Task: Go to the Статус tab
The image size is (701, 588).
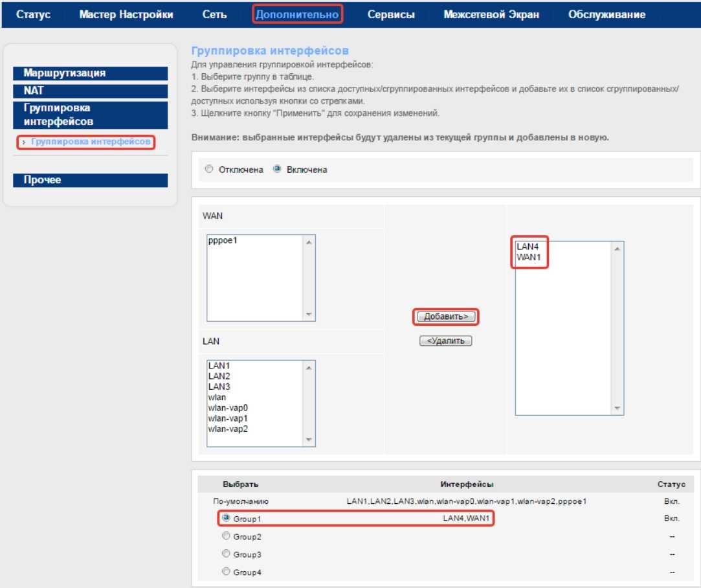Action: [x=33, y=14]
